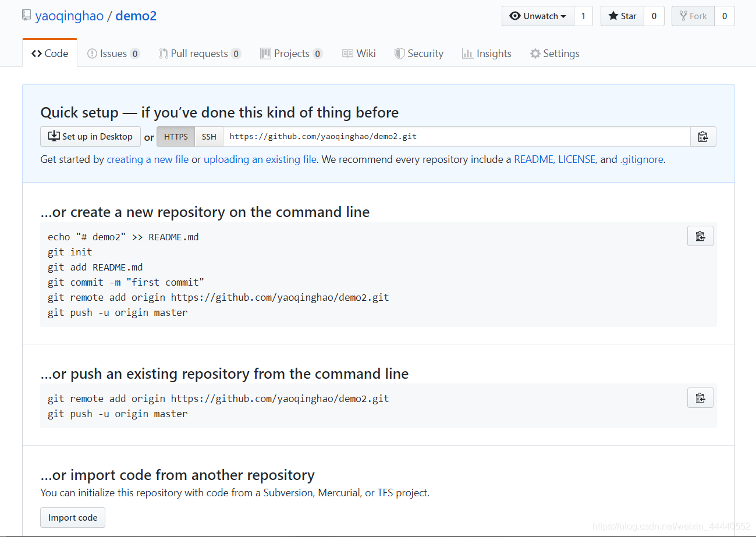Copy the push existing repository commands

[700, 398]
